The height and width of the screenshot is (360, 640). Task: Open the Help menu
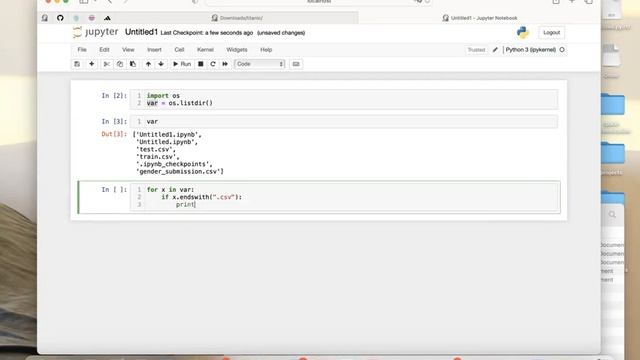[x=266, y=50]
